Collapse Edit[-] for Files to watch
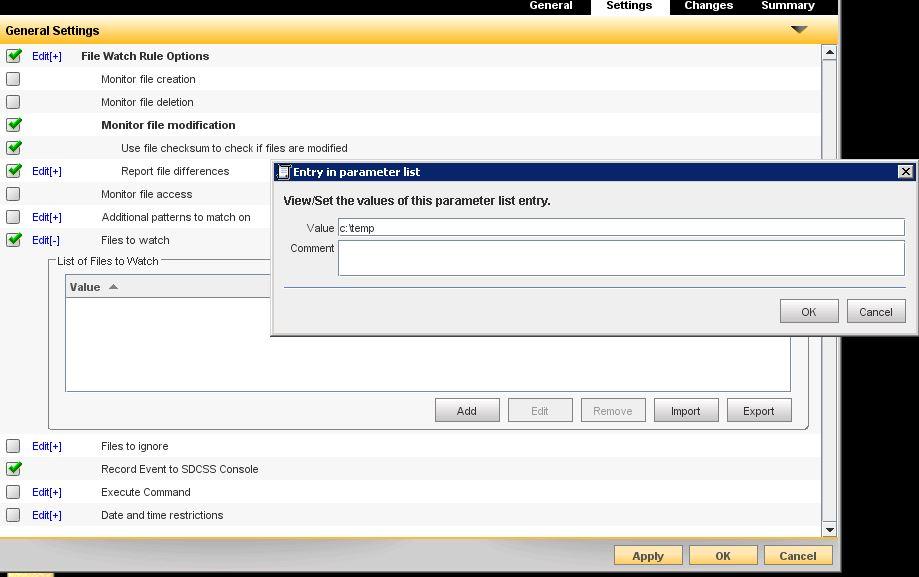The image size is (919, 577). click(46, 240)
